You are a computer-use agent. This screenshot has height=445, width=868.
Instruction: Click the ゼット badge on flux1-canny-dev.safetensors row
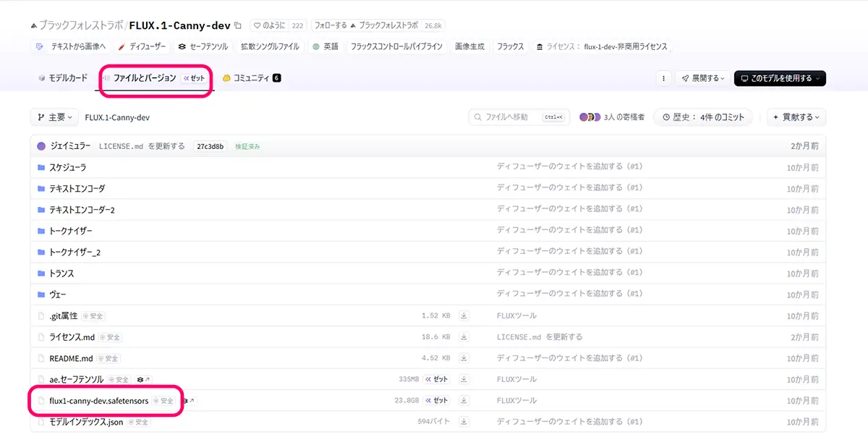pos(436,400)
